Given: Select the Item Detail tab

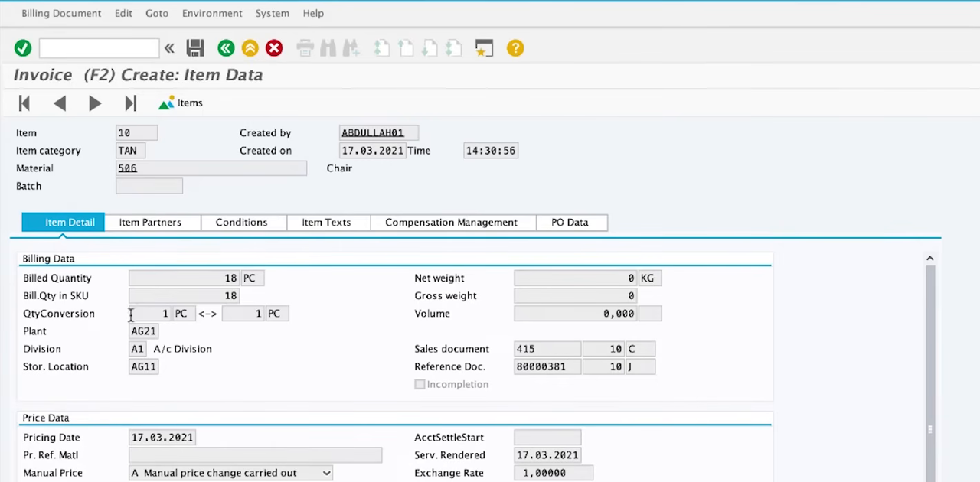Looking at the screenshot, I should [x=64, y=222].
